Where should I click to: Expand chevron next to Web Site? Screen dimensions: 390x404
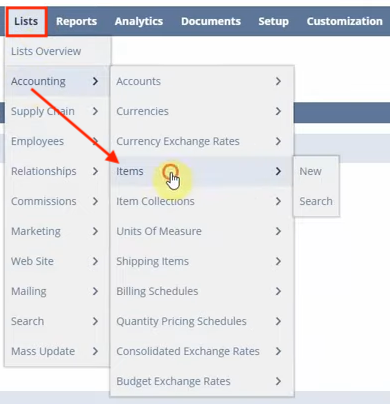pos(95,261)
